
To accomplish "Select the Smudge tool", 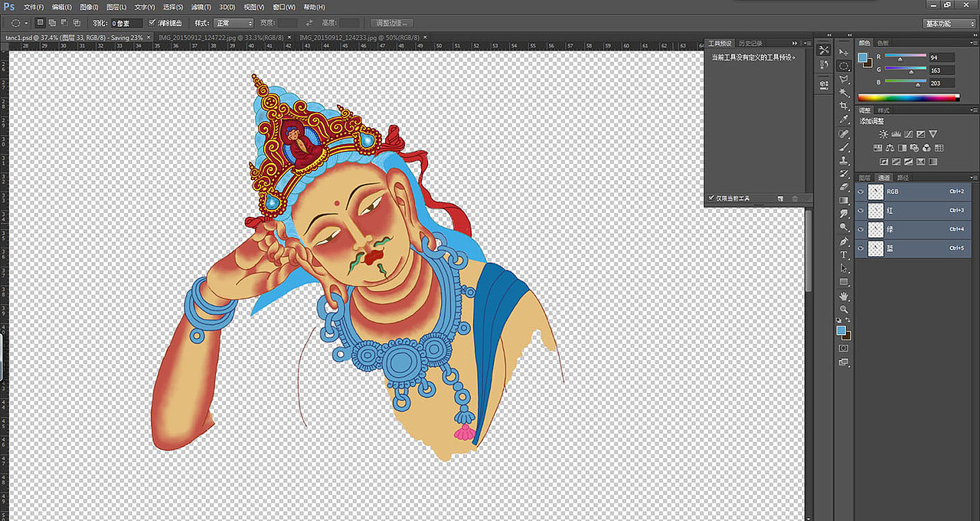I will pyautogui.click(x=844, y=213).
